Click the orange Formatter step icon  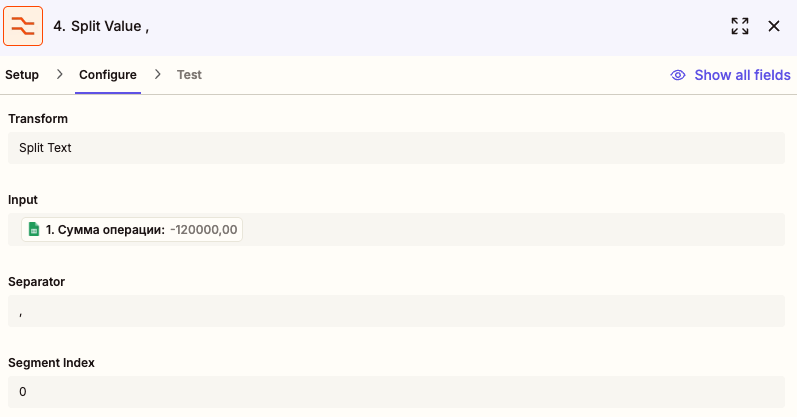click(23, 26)
